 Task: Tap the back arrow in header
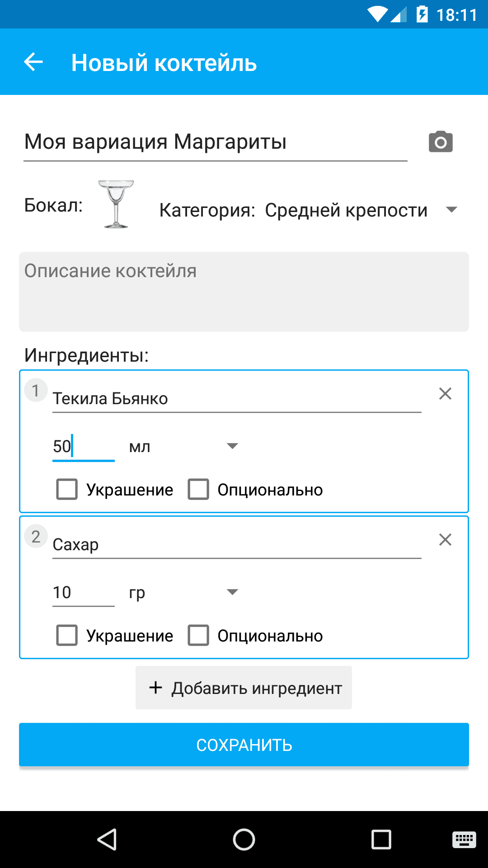(x=33, y=62)
